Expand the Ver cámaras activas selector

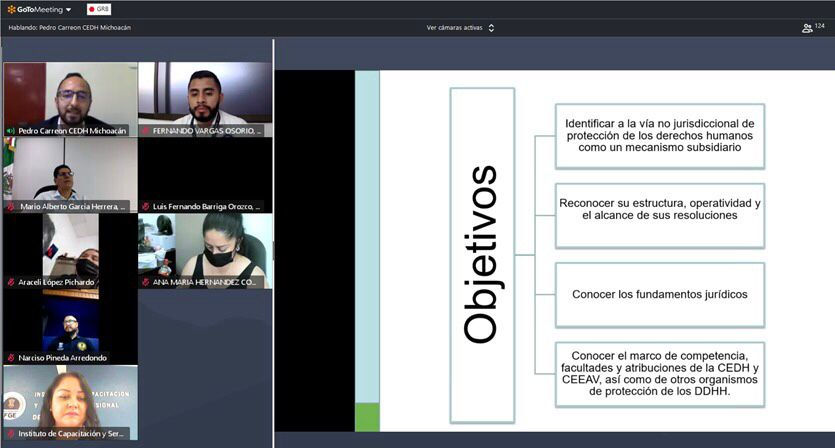[x=460, y=28]
